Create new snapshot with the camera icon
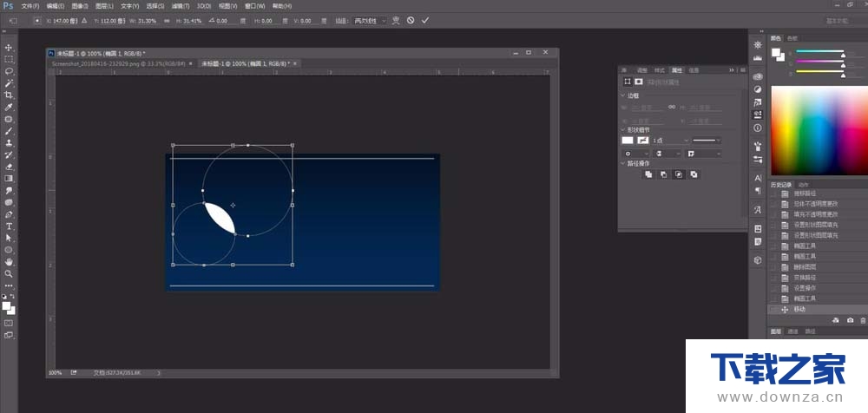This screenshot has height=413, width=868. (851, 320)
